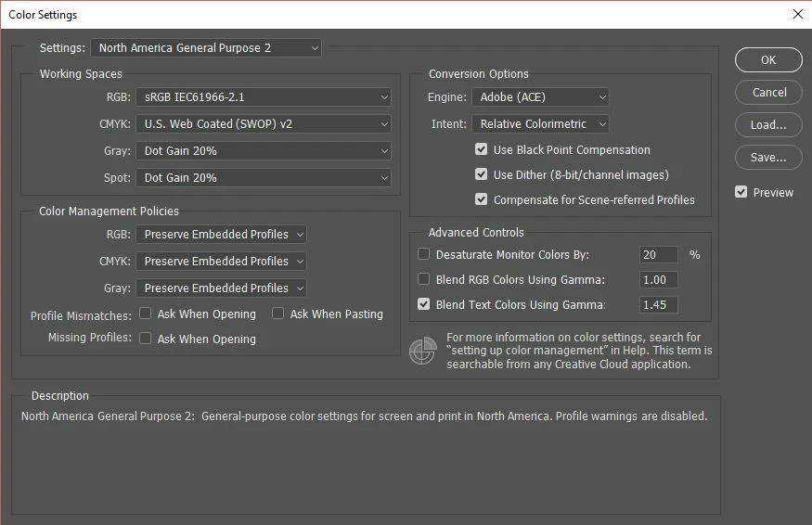Enable Ask When Pasting checkbox
The image size is (812, 525).
click(278, 314)
